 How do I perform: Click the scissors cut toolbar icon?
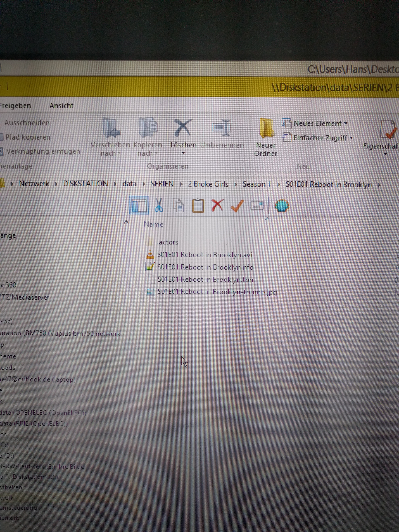pyautogui.click(x=159, y=205)
